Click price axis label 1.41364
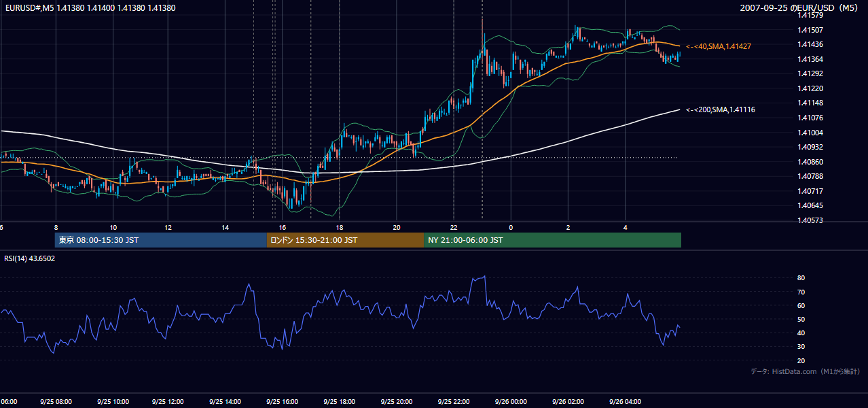The image size is (868, 408). [809, 59]
